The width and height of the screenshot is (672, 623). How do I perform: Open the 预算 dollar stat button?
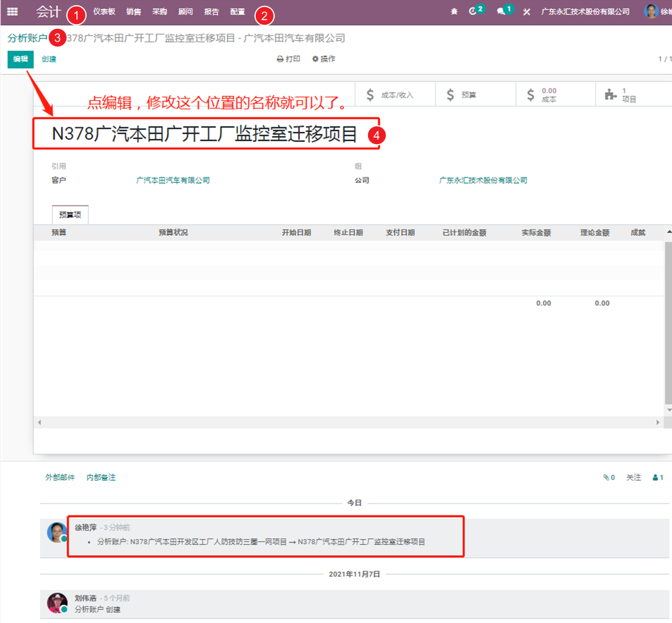[x=475, y=95]
